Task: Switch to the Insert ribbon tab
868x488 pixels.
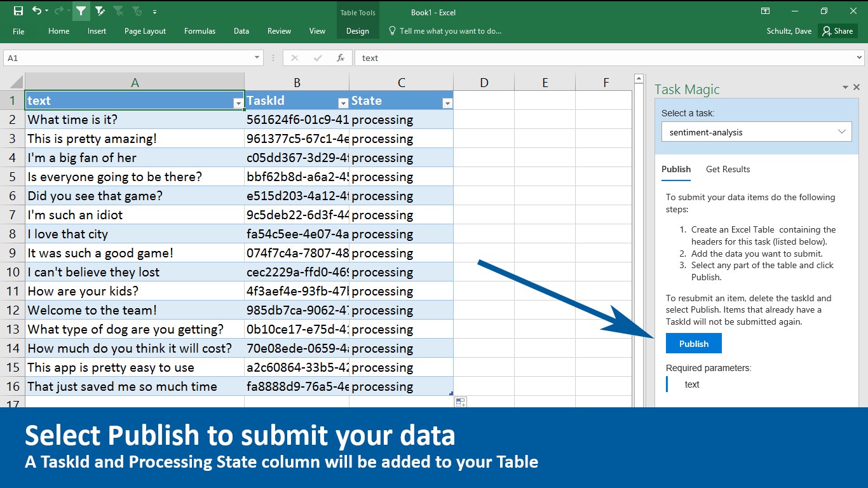Action: point(97,31)
